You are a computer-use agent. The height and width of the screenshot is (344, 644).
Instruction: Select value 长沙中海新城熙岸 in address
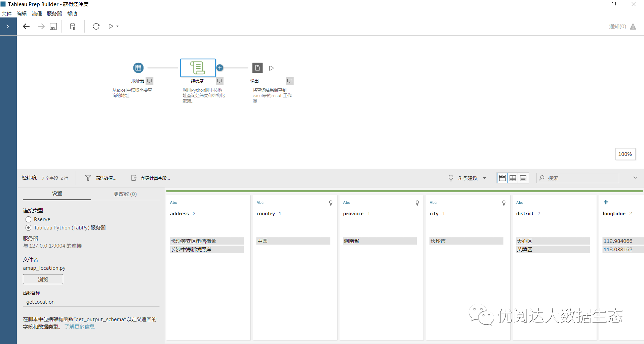click(207, 249)
